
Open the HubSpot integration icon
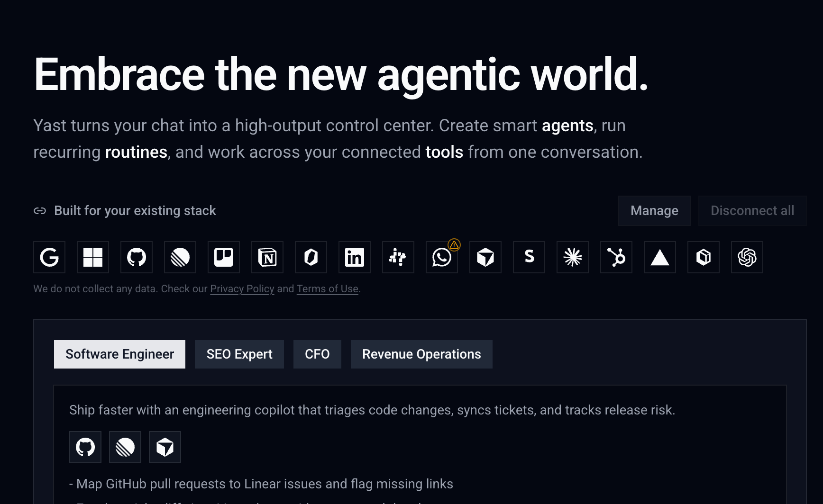616,257
